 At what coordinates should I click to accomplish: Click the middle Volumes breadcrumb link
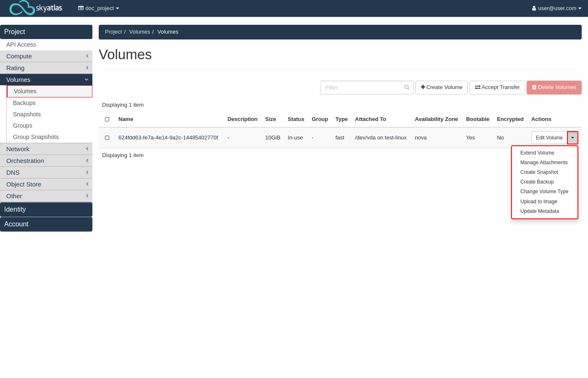[x=139, y=32]
